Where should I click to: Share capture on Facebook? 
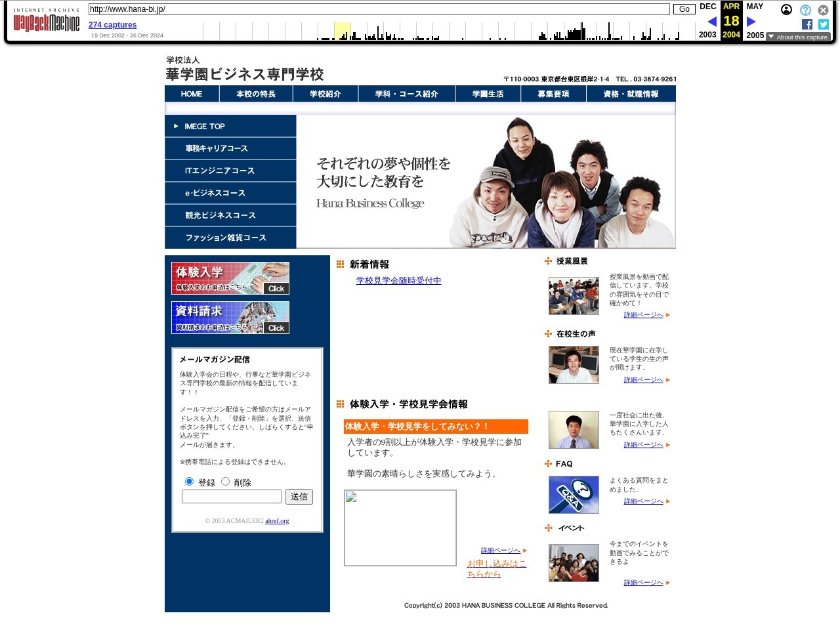click(807, 24)
